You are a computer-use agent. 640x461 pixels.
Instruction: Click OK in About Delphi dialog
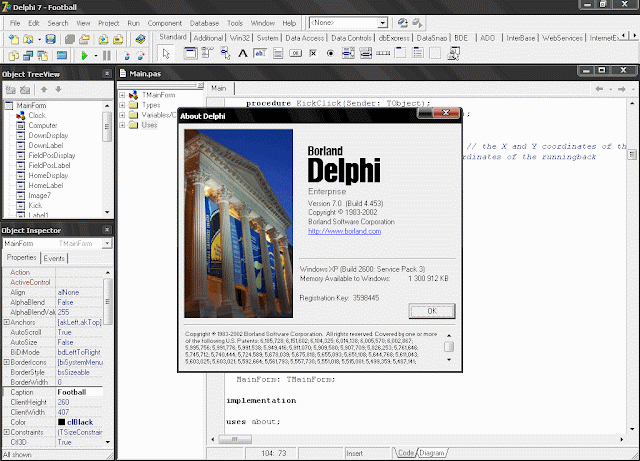[x=432, y=311]
